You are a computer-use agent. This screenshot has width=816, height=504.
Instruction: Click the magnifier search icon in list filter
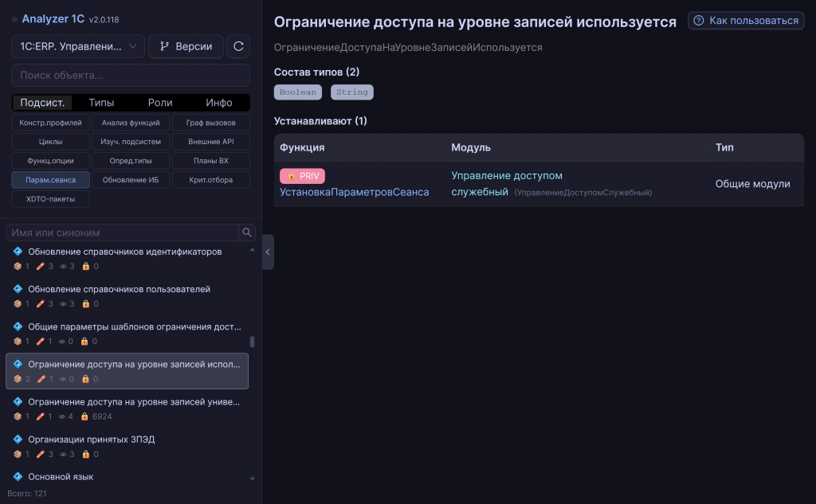coord(247,232)
